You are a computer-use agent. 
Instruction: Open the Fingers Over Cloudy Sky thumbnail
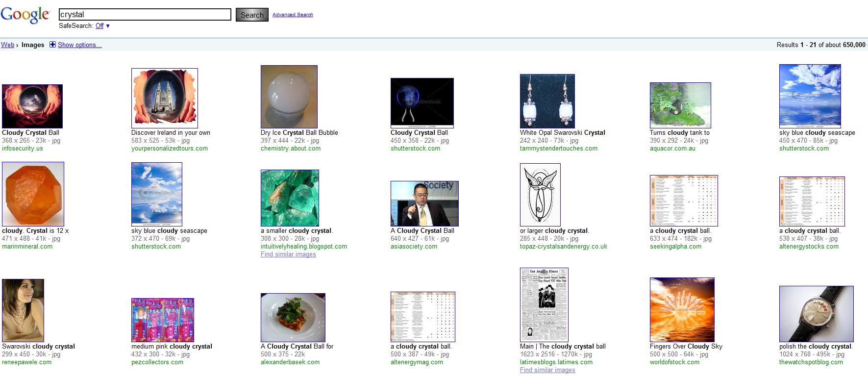pyautogui.click(x=682, y=310)
